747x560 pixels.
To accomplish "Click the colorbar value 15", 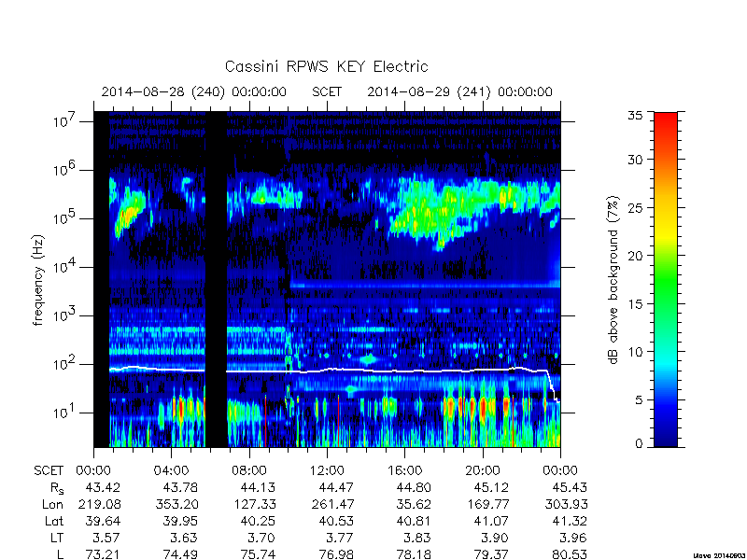I will click(635, 304).
